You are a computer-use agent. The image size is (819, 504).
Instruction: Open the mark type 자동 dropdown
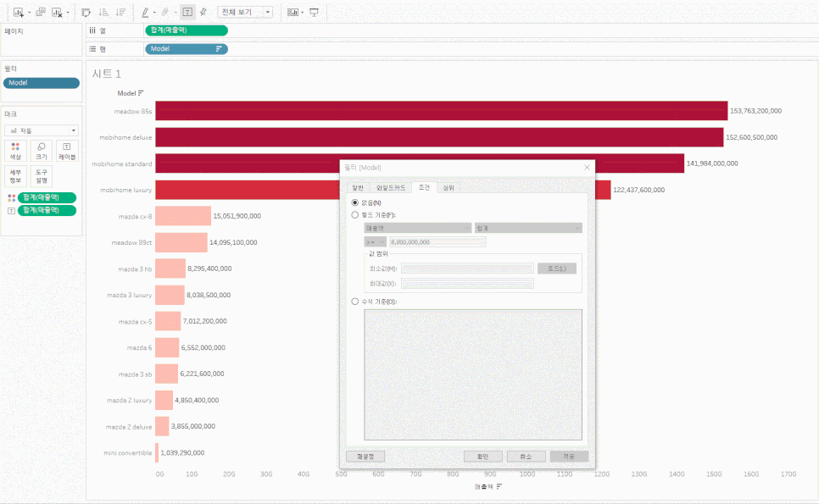[42, 130]
